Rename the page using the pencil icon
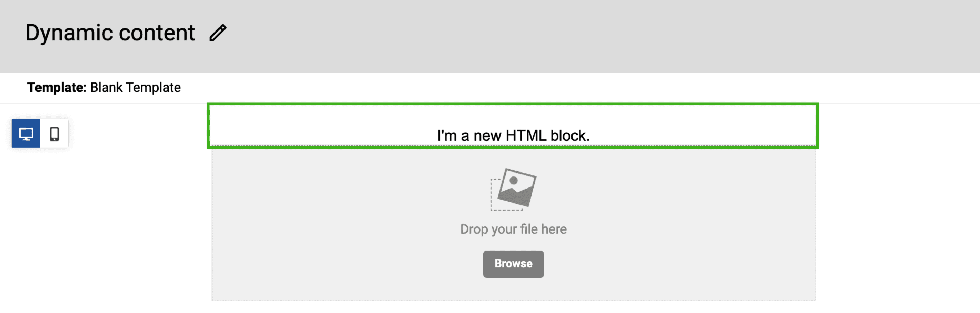 (x=218, y=33)
